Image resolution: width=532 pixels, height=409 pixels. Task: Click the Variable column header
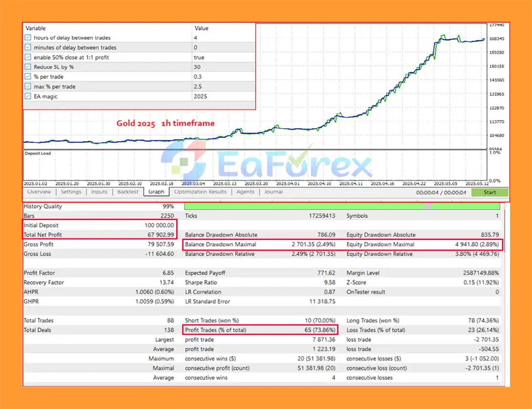pyautogui.click(x=36, y=28)
